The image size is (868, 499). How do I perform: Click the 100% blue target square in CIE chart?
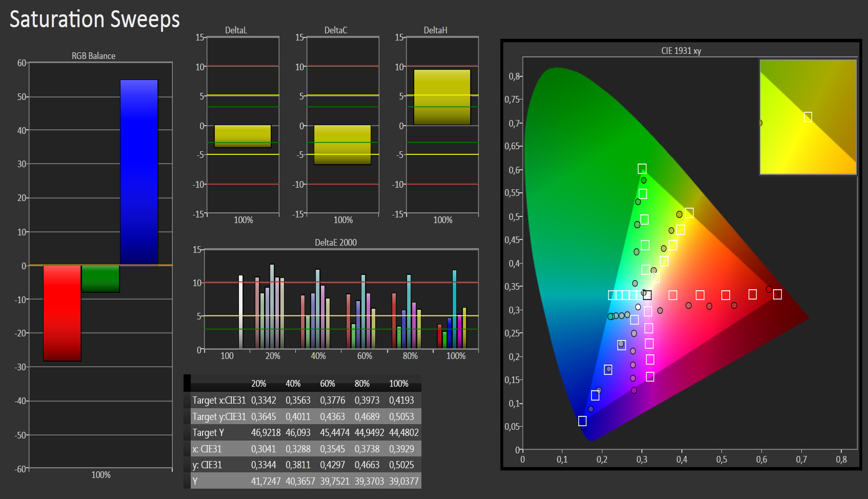(x=582, y=421)
